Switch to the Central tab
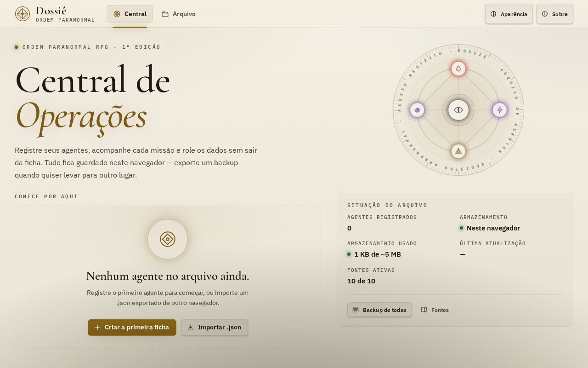588x368 pixels. pos(130,14)
